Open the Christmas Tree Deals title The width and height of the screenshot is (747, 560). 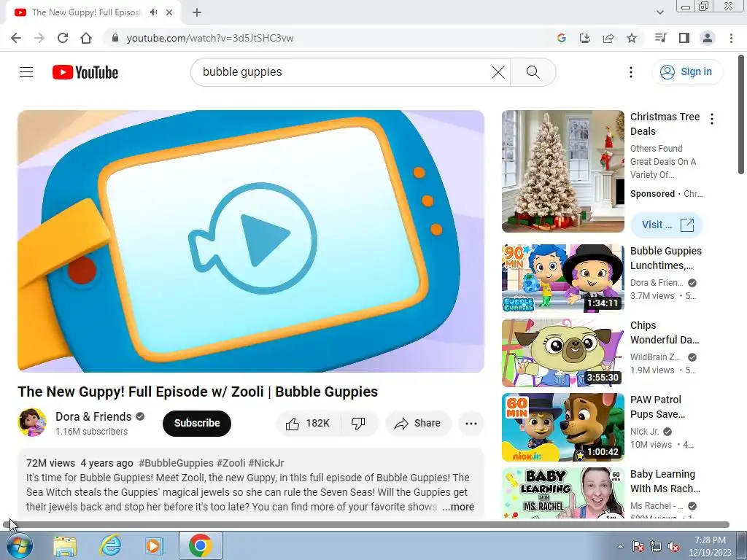665,124
